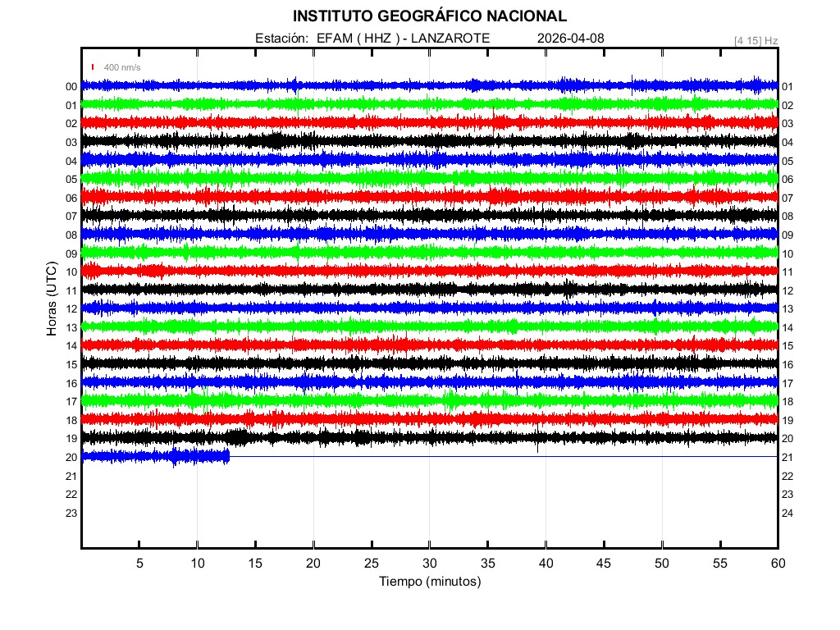Viewport: 840px width, 630px height.
Task: Select the green seismic trace for hour 13
Action: click(x=429, y=326)
